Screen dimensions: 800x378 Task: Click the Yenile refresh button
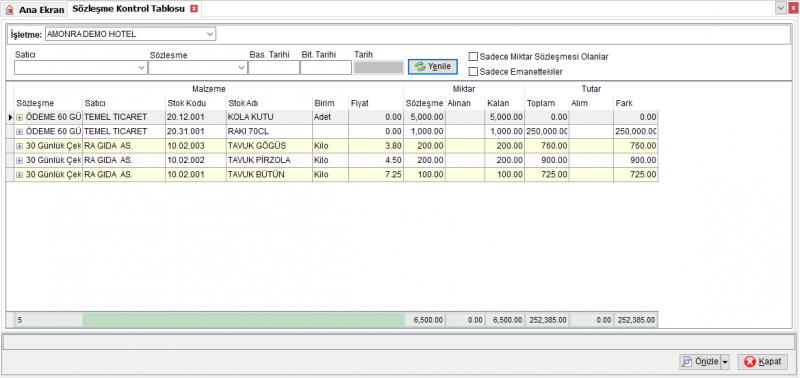433,66
